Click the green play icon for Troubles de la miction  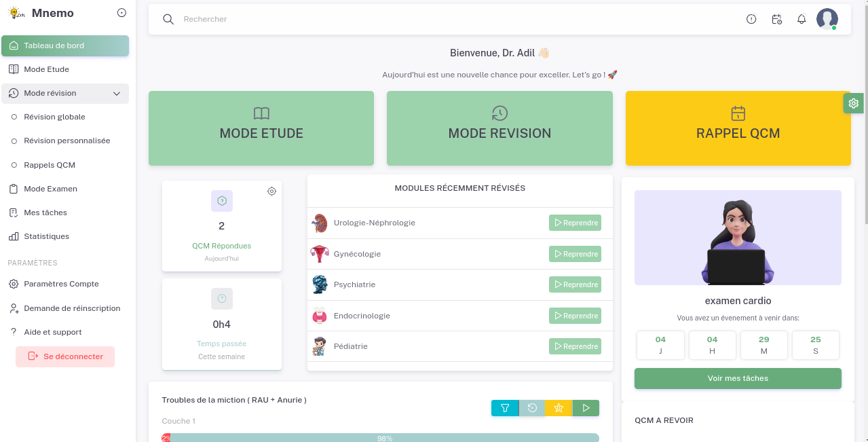(x=586, y=408)
